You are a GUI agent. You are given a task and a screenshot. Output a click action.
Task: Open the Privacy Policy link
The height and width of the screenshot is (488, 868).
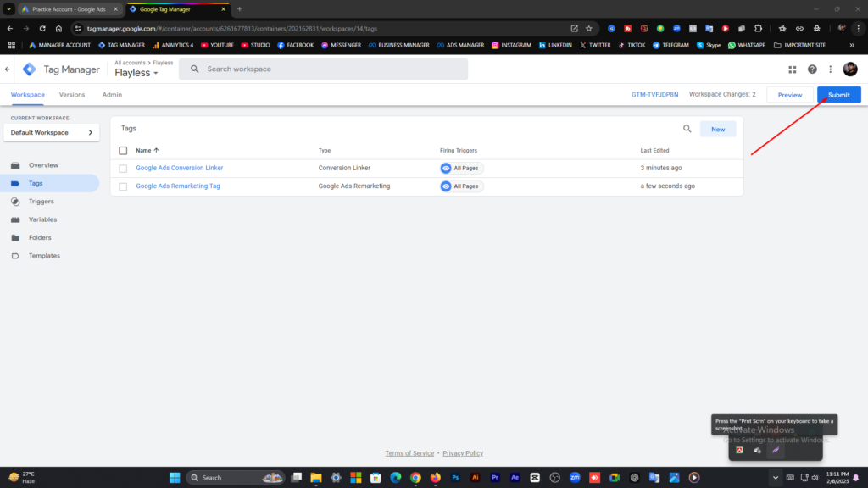(463, 453)
